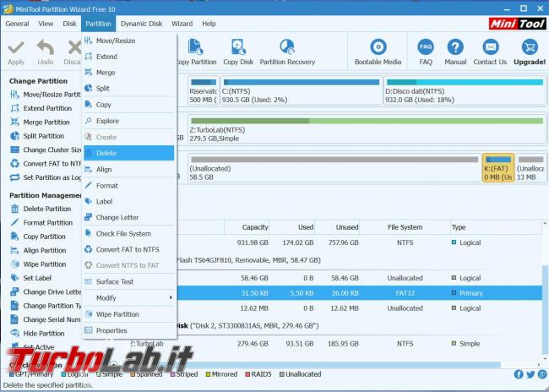The width and height of the screenshot is (549, 392).
Task: Choose Move/Resize in the Partition menu
Action: [x=129, y=41]
